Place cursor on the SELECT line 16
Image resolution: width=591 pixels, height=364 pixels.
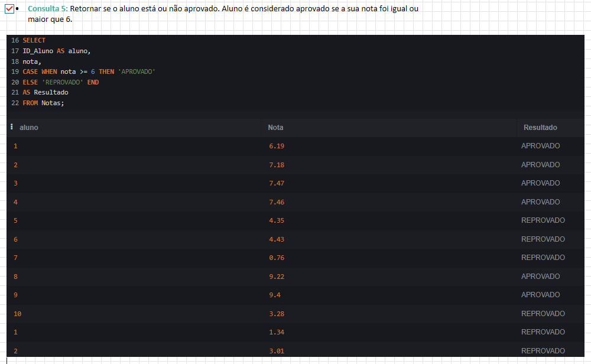pyautogui.click(x=34, y=40)
